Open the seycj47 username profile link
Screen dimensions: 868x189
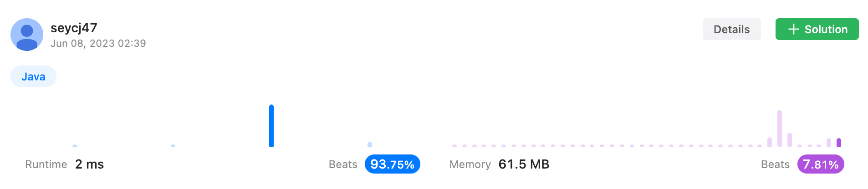[74, 28]
